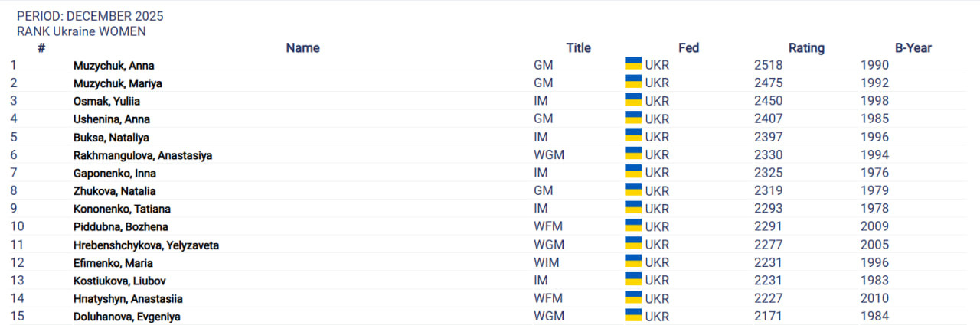This screenshot has width=980, height=325.
Task: Click the Ukraine flag beside Muzychuk, Anna
Action: (633, 63)
